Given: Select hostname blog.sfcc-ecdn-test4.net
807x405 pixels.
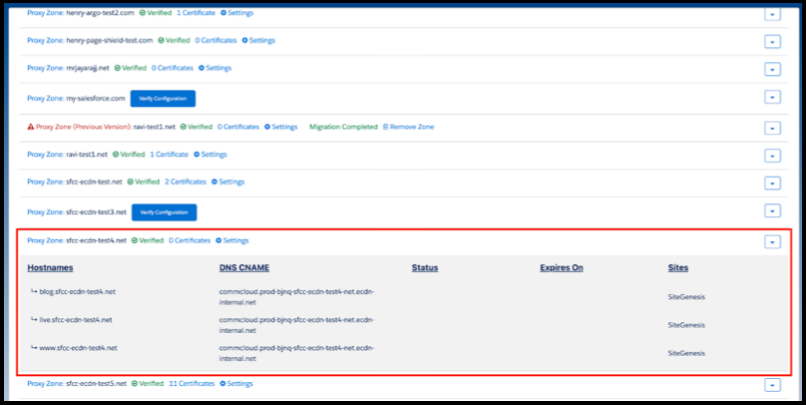Looking at the screenshot, I should click(x=77, y=292).
